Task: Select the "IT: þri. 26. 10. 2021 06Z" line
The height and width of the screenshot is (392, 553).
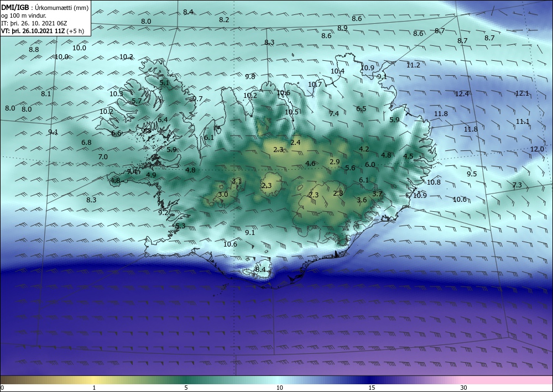Action: pyautogui.click(x=34, y=23)
